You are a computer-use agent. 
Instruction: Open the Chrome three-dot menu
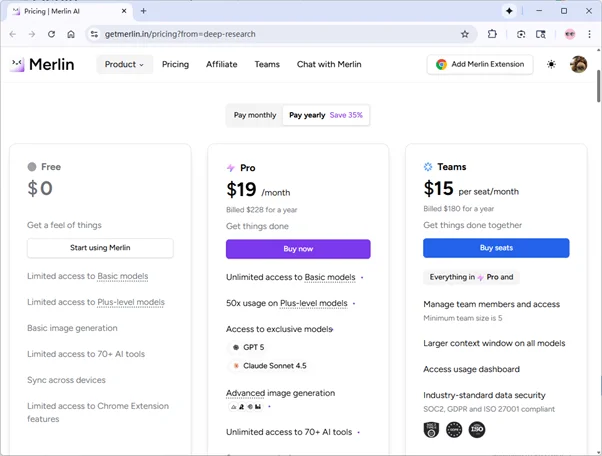(589, 34)
